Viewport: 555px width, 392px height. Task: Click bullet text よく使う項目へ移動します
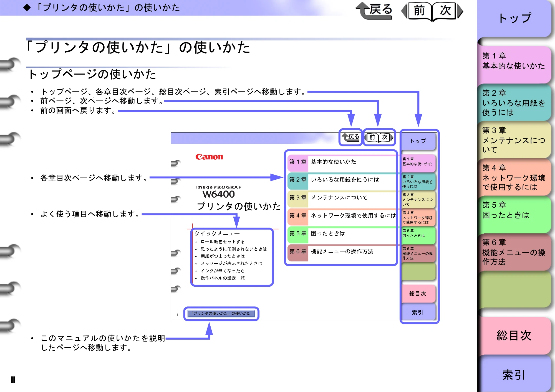tap(90, 214)
